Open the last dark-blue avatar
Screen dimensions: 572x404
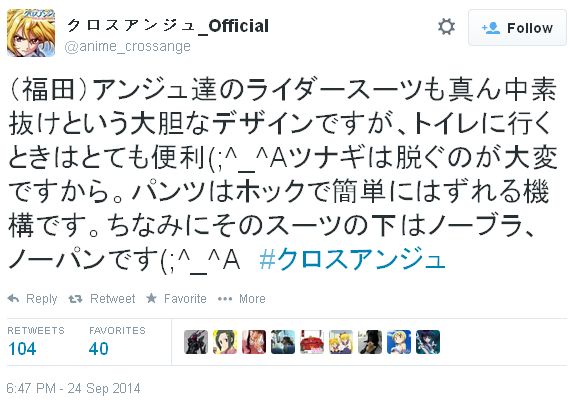pyautogui.click(x=428, y=342)
